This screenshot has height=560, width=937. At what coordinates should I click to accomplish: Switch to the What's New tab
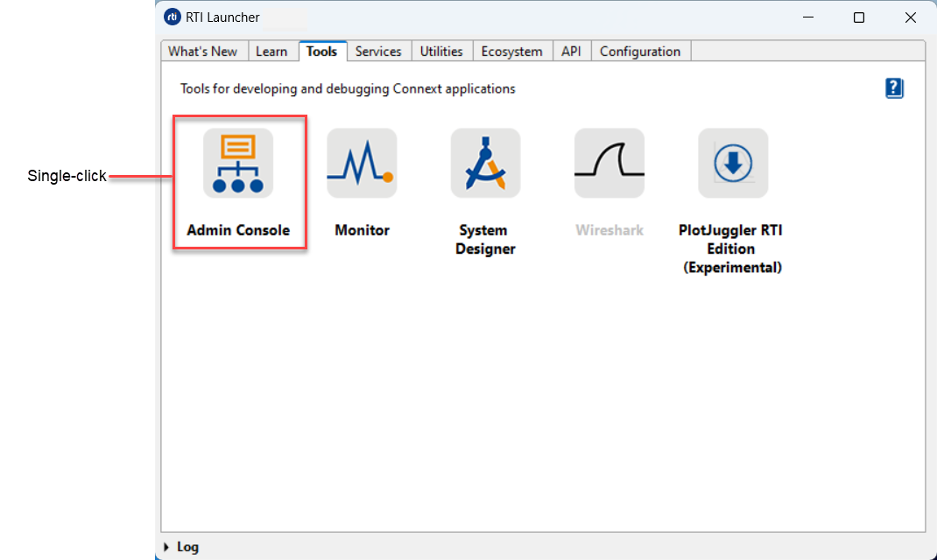click(x=202, y=52)
